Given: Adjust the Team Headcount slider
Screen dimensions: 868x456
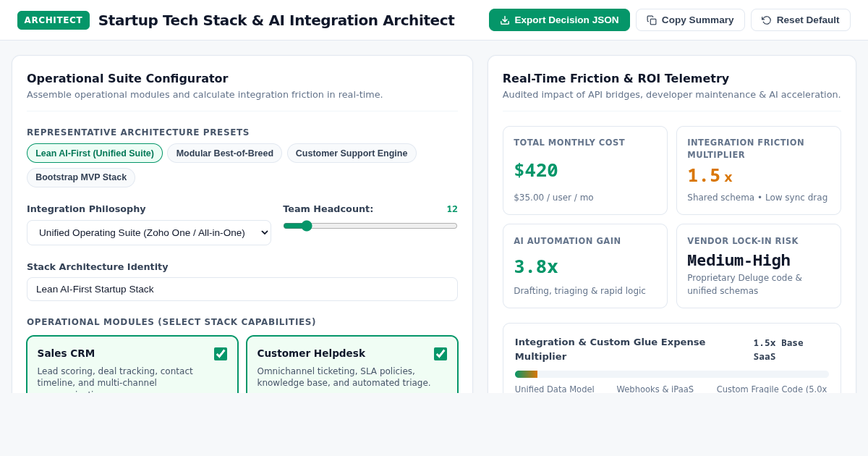Looking at the screenshot, I should 370,226.
